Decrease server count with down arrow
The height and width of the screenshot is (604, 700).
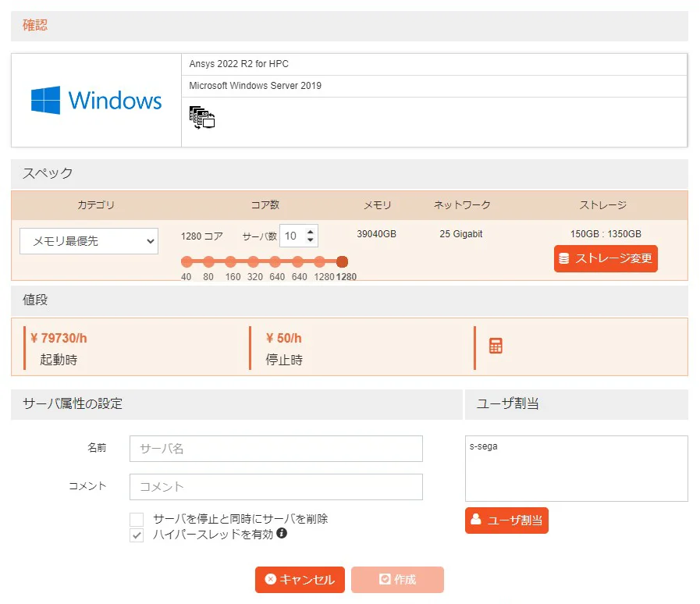[311, 240]
